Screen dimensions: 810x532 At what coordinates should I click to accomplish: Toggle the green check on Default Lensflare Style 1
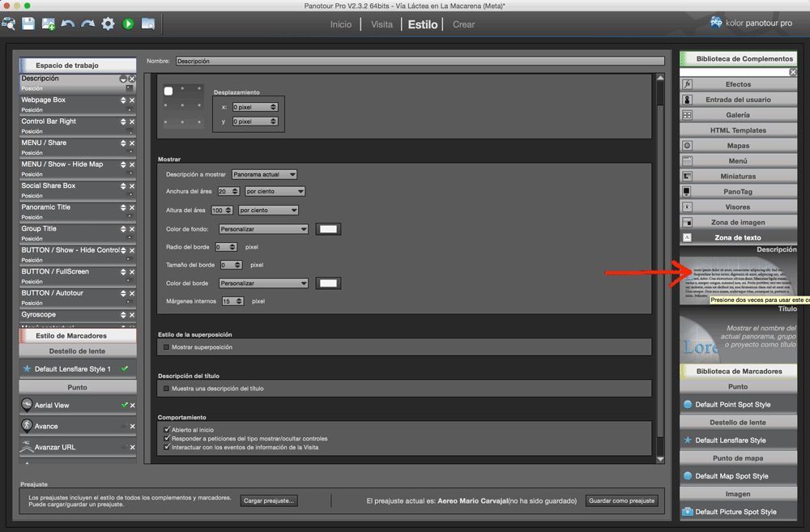click(x=125, y=368)
